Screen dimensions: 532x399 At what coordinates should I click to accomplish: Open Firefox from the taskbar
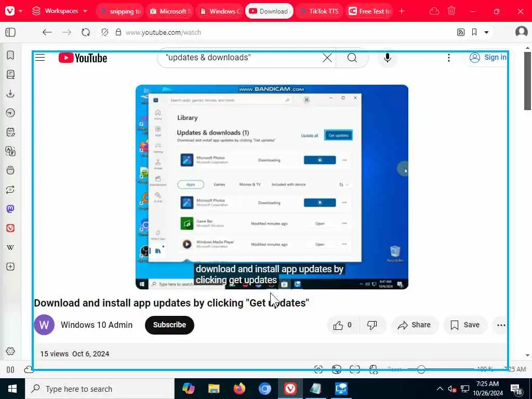239,389
